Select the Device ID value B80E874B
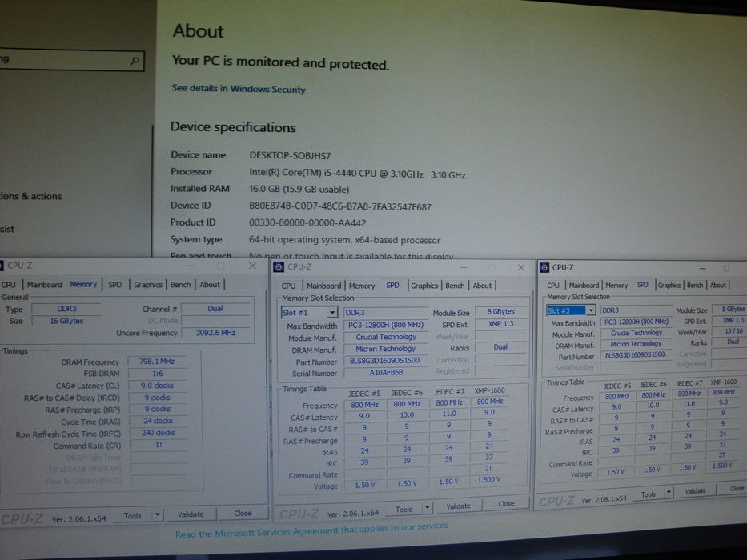The width and height of the screenshot is (747, 560). pos(340,206)
